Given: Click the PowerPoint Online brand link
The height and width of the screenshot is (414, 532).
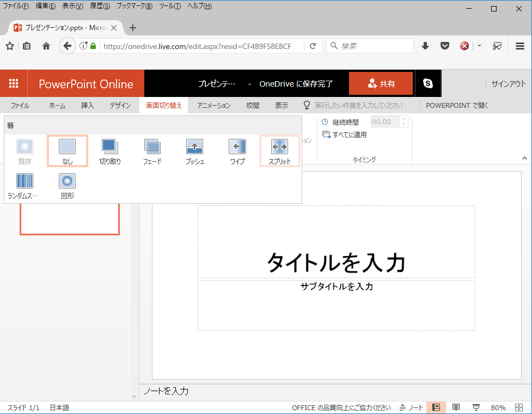Looking at the screenshot, I should (86, 84).
